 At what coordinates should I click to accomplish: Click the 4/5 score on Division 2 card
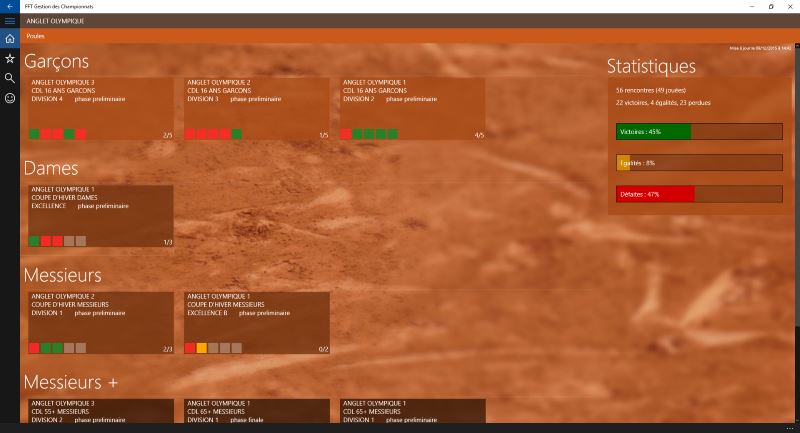coord(479,135)
